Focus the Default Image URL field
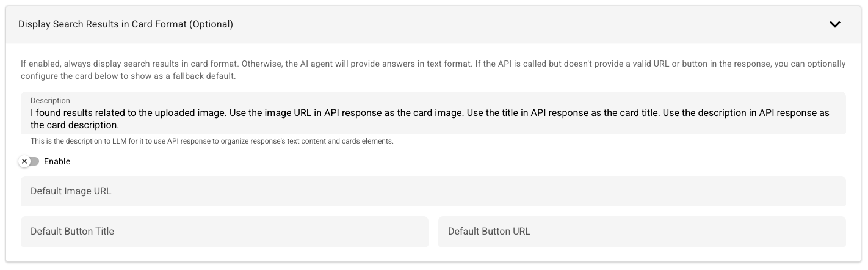The image size is (868, 270). click(433, 191)
